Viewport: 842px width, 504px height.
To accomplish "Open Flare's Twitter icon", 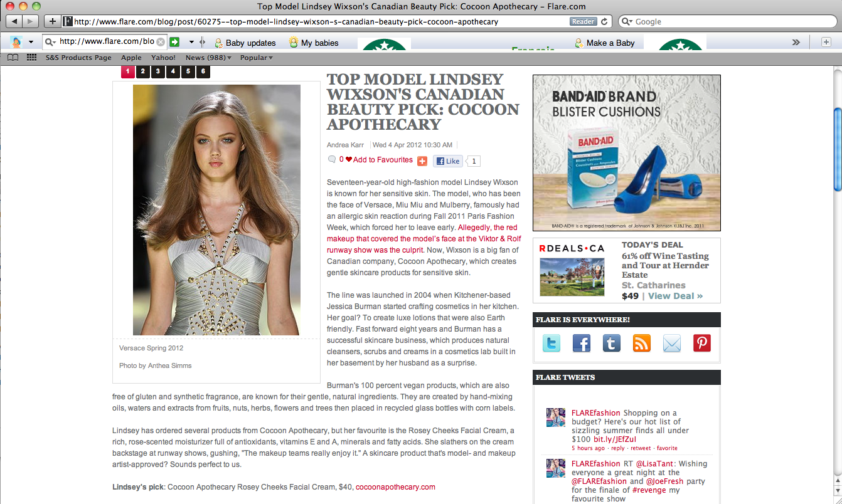I will pyautogui.click(x=552, y=343).
